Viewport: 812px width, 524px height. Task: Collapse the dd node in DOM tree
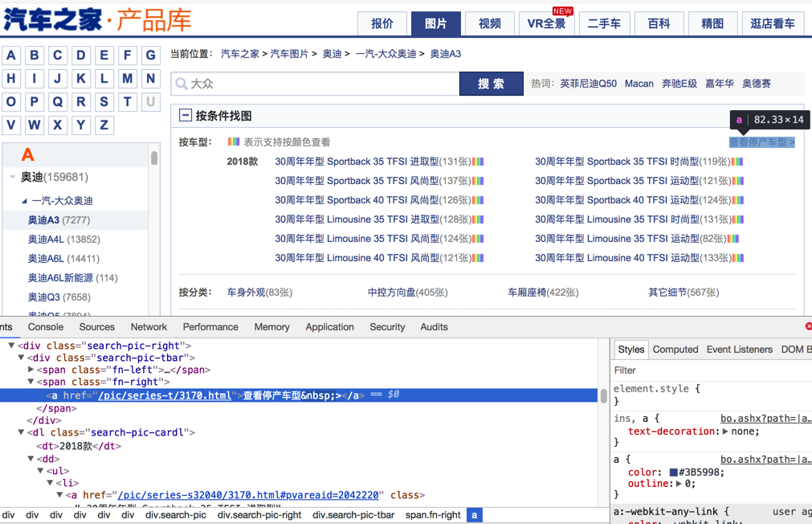click(x=31, y=459)
